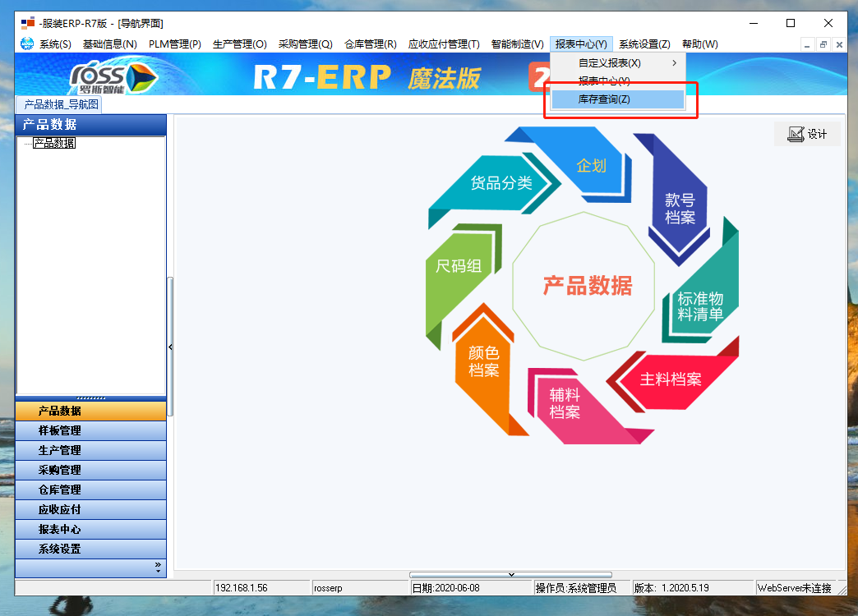This screenshot has width=858, height=616.
Task: Click the 产品数据 sidebar panel header
Action: coord(91,125)
